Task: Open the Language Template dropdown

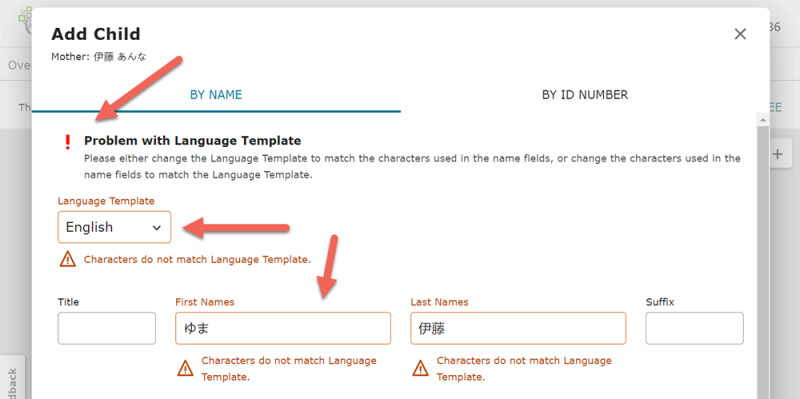Action: 114,227
